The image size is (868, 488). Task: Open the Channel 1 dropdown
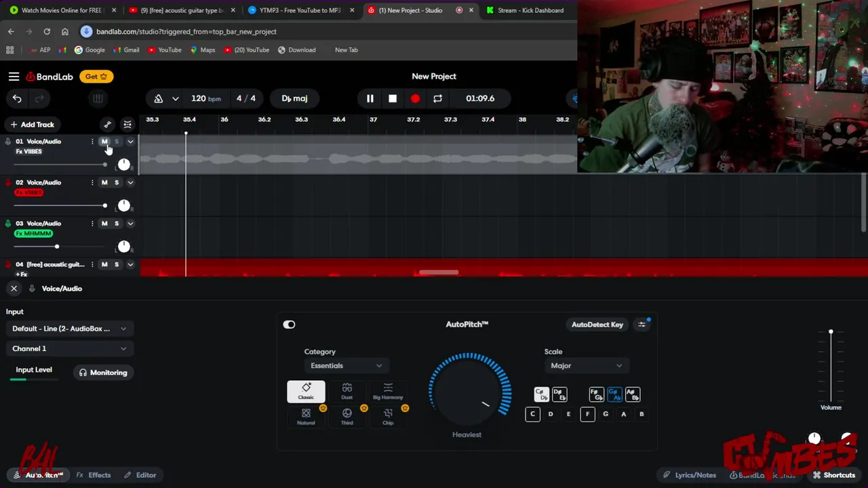(x=69, y=349)
